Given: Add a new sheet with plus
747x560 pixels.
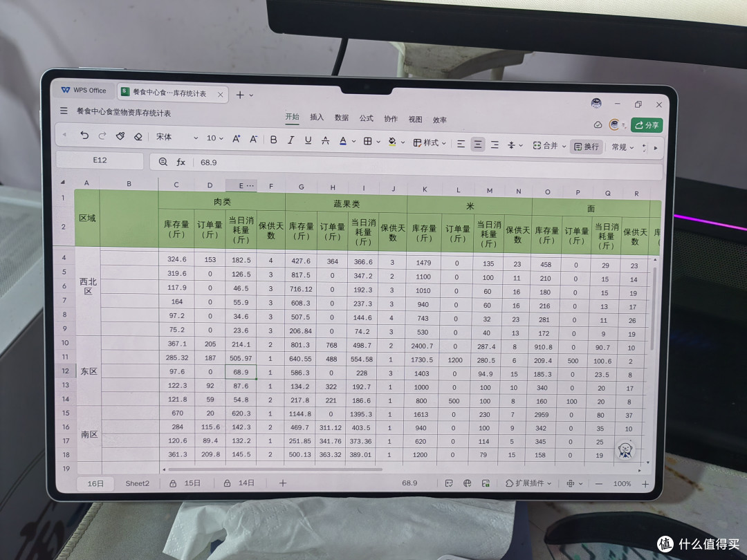Looking at the screenshot, I should 282,483.
